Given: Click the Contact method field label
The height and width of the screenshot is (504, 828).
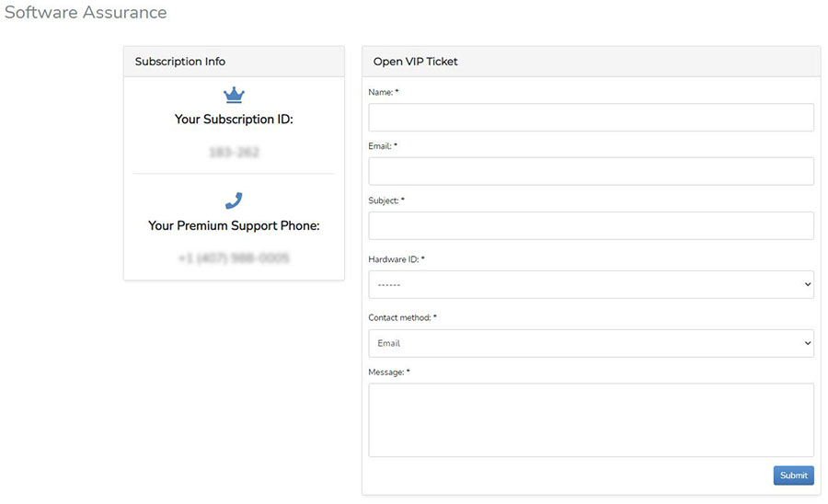Looking at the screenshot, I should click(x=402, y=317).
